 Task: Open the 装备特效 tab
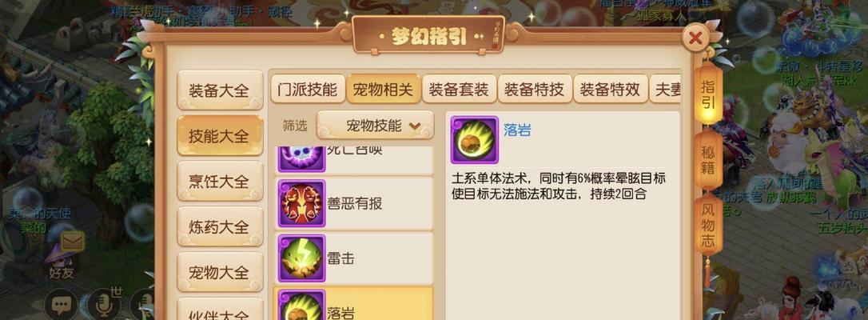610,90
